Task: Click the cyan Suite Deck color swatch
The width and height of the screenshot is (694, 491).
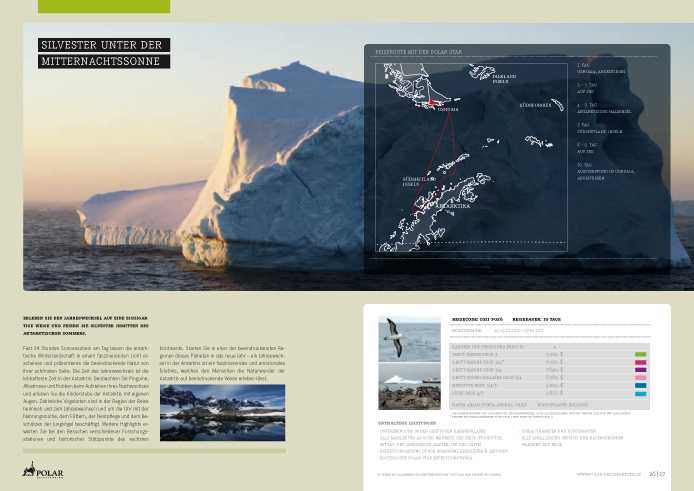Action: pos(640,394)
